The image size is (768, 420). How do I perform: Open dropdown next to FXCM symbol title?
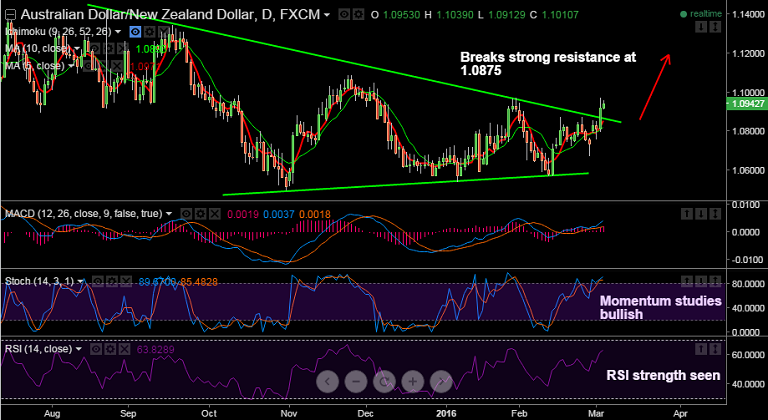tap(327, 15)
